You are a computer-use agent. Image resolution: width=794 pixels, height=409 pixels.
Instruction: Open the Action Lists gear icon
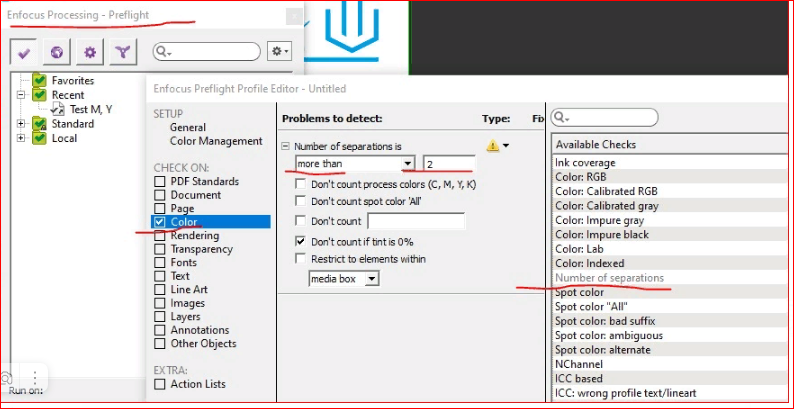coord(90,52)
